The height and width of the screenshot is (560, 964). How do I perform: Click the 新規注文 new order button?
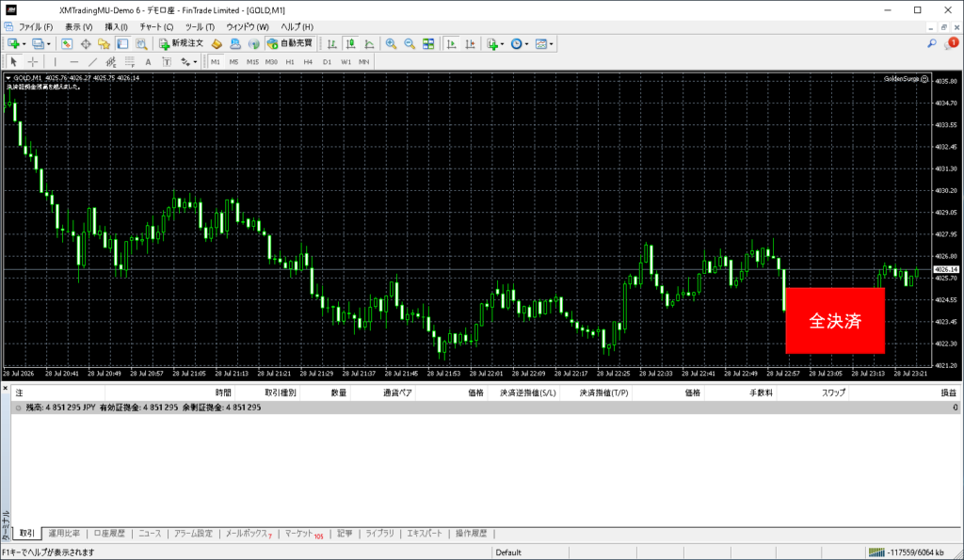click(181, 43)
